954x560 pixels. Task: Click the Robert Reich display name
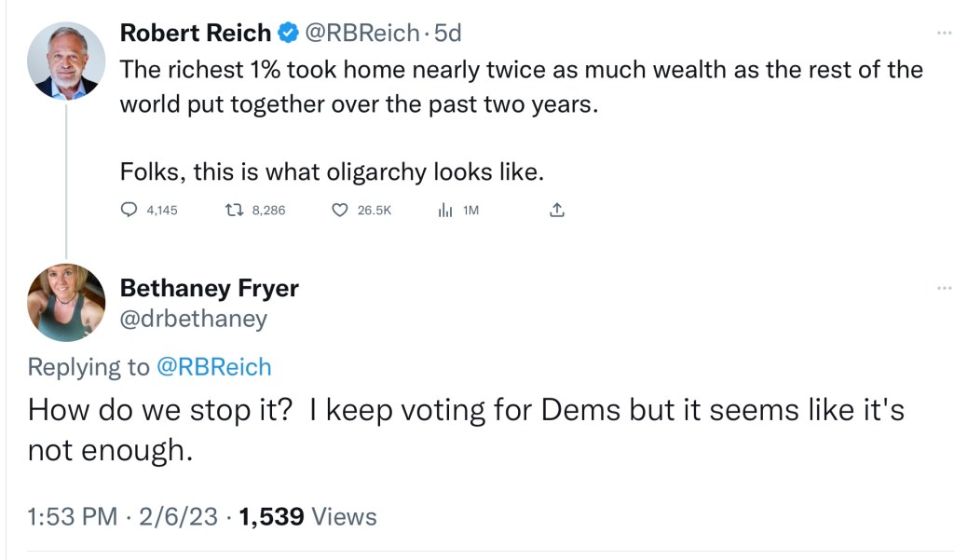(x=196, y=34)
